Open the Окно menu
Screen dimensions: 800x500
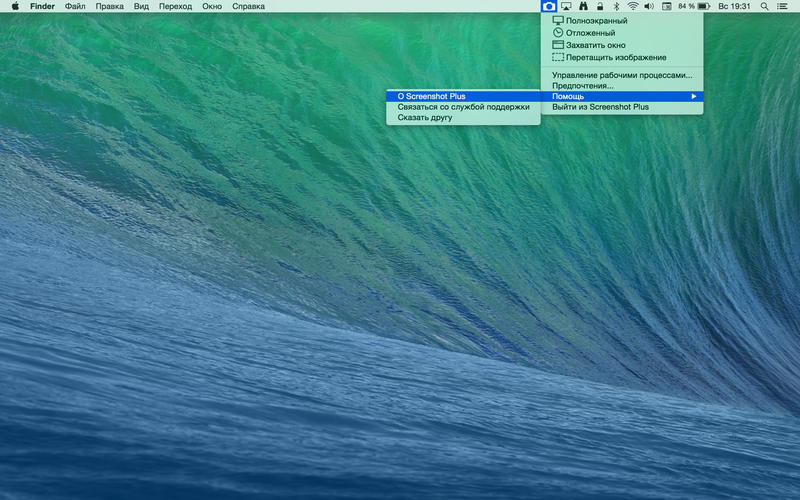tap(212, 6)
